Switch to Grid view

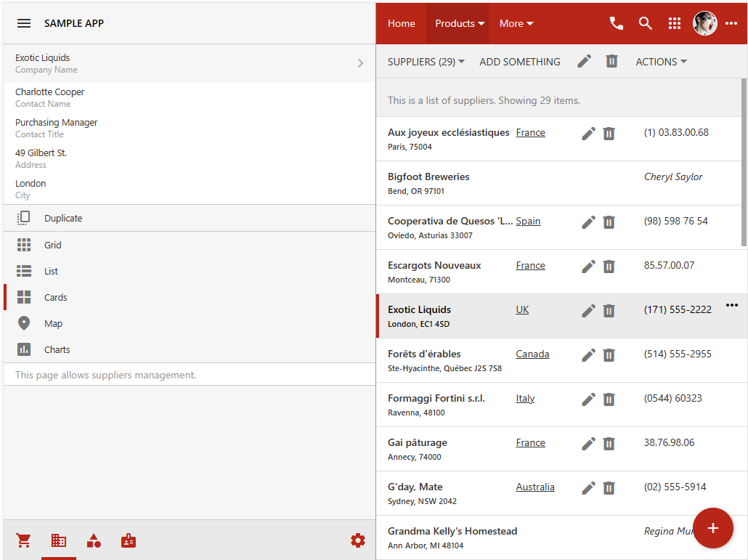(52, 245)
